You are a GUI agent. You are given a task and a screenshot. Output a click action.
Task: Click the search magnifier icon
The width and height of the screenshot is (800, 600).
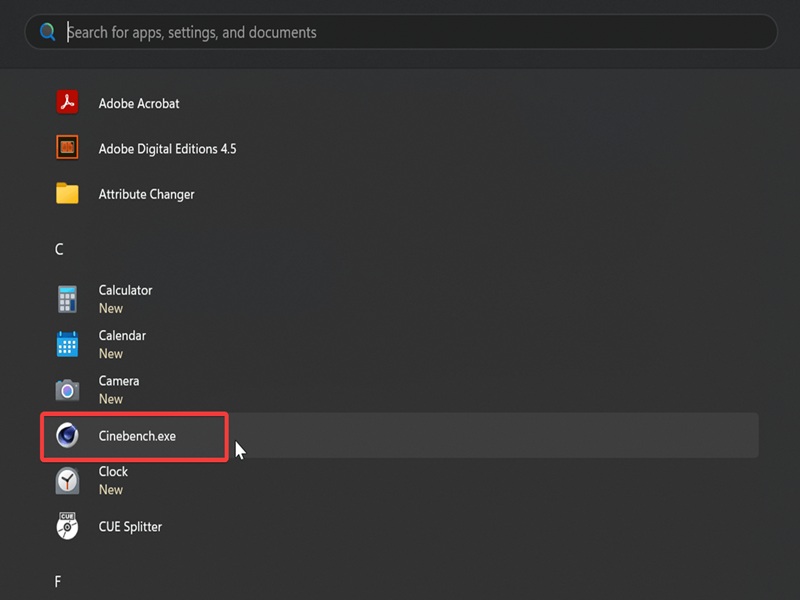47,32
